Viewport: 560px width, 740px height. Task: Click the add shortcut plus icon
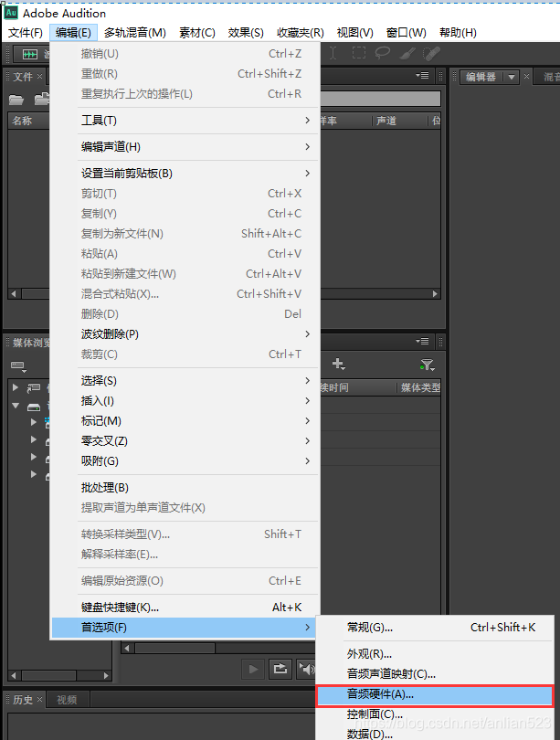click(338, 364)
